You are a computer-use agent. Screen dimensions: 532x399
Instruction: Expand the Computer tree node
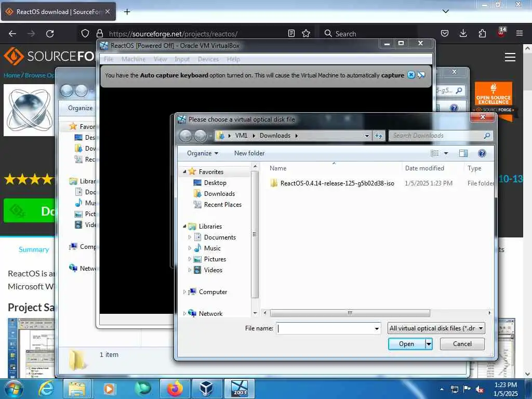184,292
